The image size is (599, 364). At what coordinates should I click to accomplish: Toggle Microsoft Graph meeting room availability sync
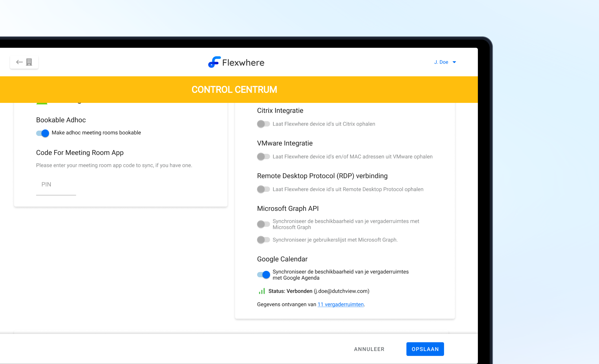(264, 224)
